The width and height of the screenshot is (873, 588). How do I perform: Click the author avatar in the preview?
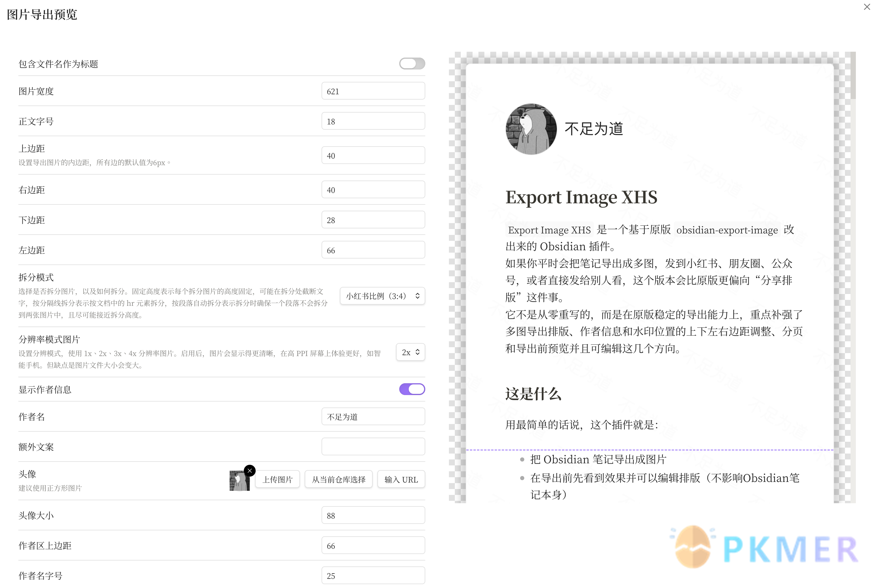pos(531,129)
